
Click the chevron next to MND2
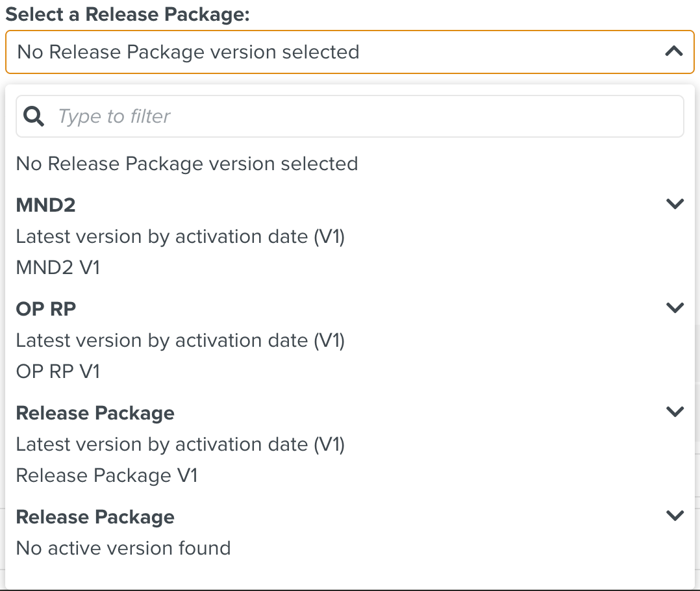674,203
